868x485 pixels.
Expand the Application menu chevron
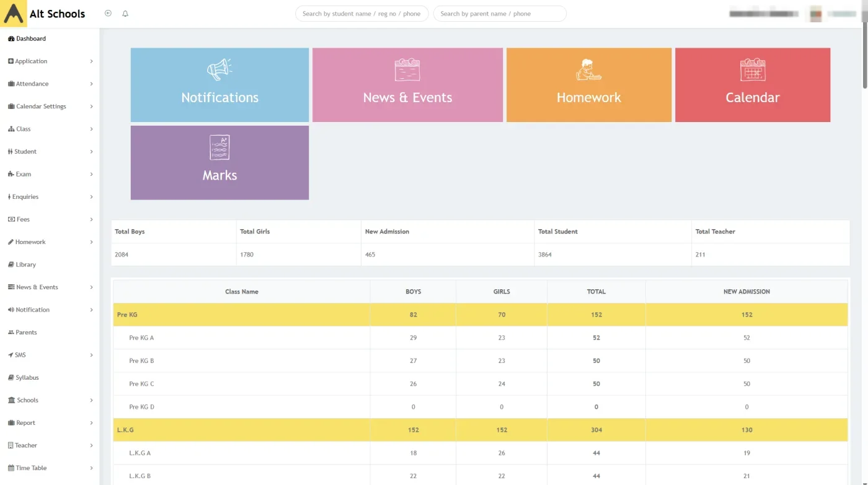[x=91, y=61]
